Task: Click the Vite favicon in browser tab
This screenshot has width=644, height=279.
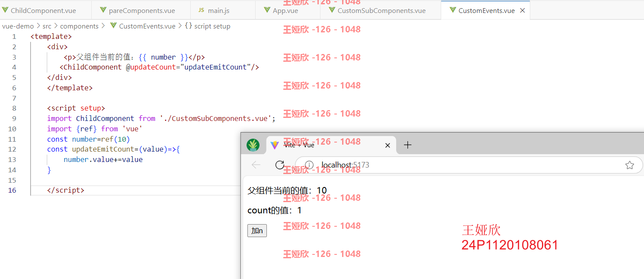Action: tap(274, 145)
